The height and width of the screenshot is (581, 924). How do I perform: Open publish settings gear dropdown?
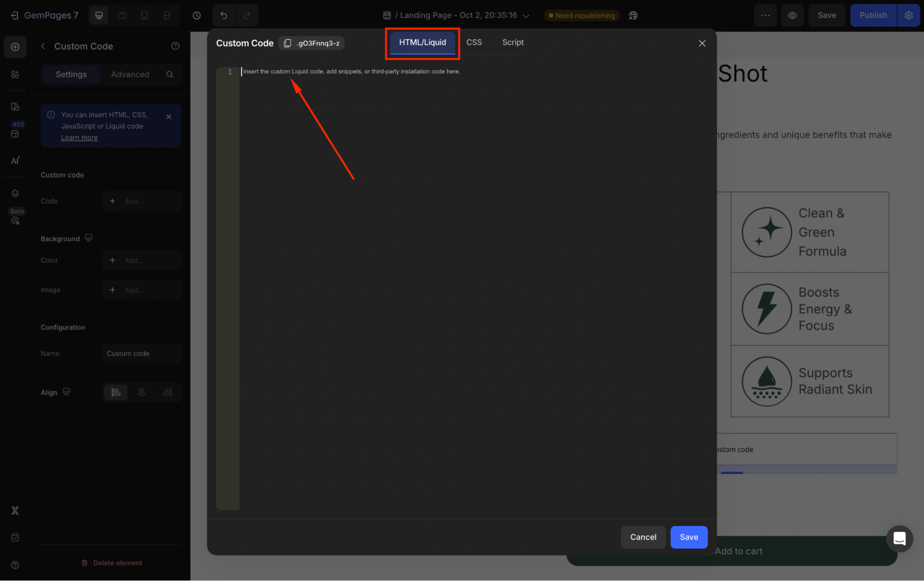[x=909, y=15]
